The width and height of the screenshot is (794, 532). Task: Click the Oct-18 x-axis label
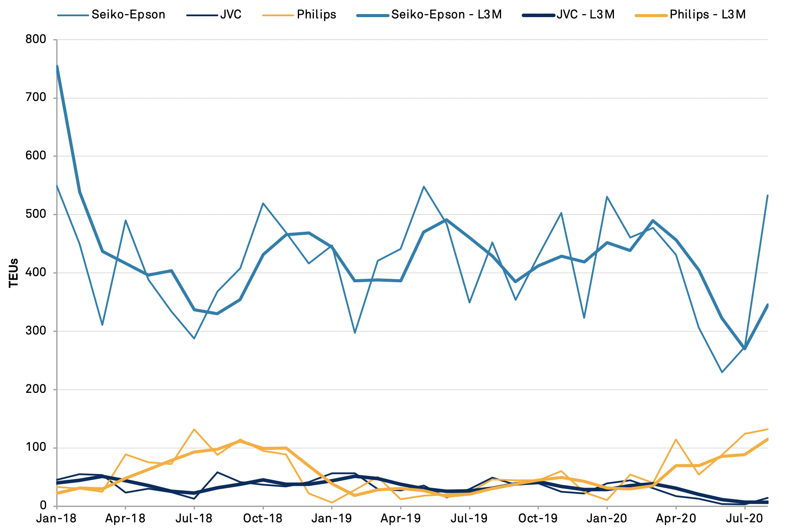point(263,518)
